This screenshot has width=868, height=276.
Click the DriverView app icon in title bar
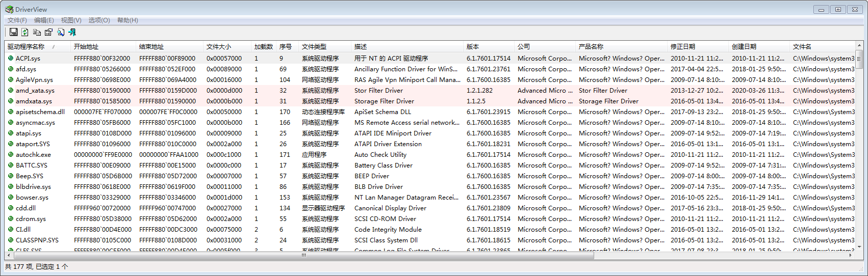click(x=9, y=9)
